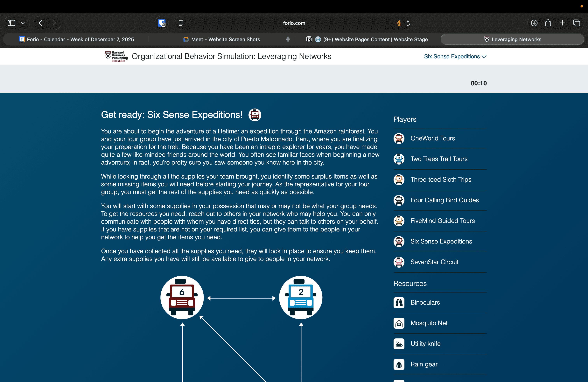588x382 pixels.
Task: Click the OneWorld Tours bus icon
Action: [x=399, y=138]
